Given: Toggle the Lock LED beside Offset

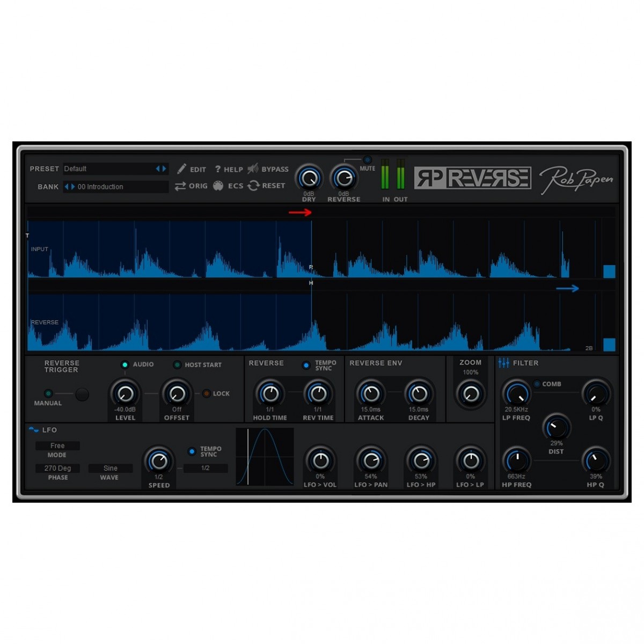Looking at the screenshot, I should 206,394.
